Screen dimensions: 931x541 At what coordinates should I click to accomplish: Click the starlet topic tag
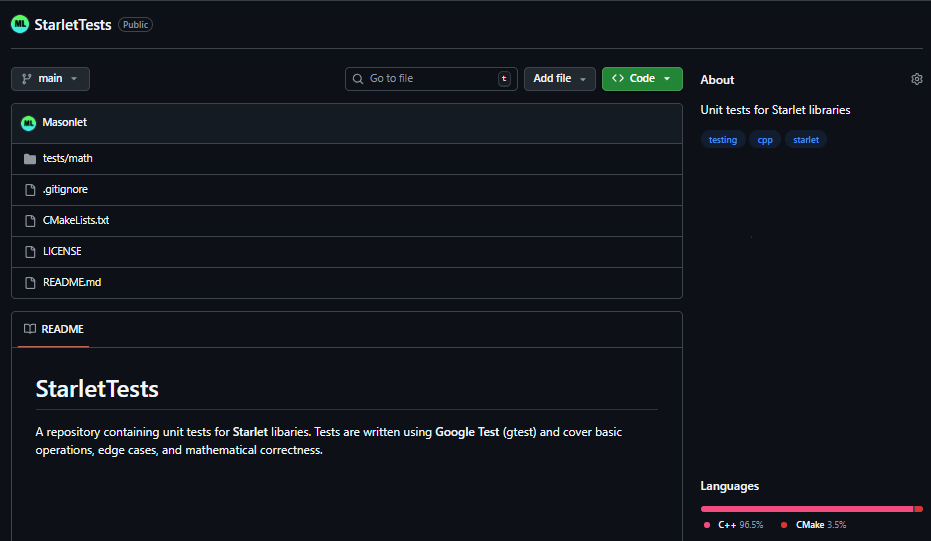[x=806, y=140]
